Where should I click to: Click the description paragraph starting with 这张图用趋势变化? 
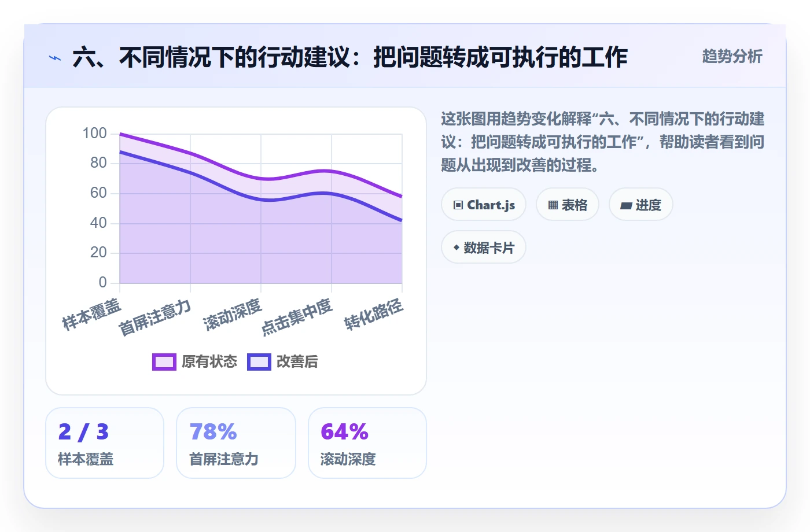(x=603, y=142)
